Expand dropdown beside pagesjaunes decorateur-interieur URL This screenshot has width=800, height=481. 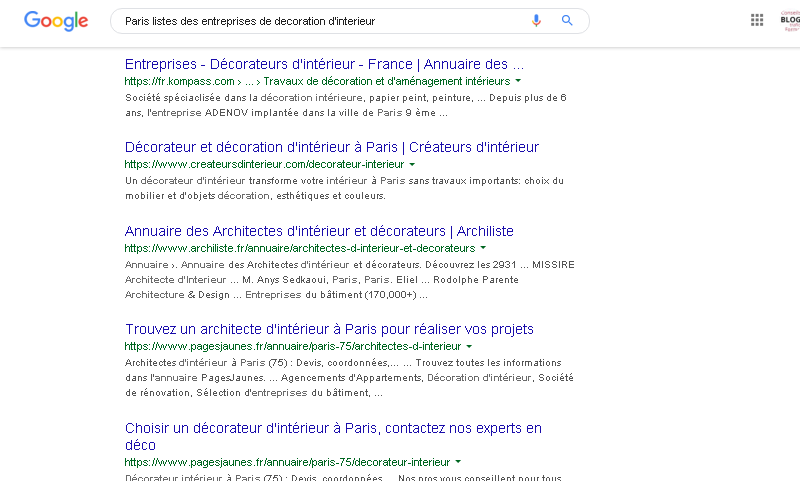point(458,462)
